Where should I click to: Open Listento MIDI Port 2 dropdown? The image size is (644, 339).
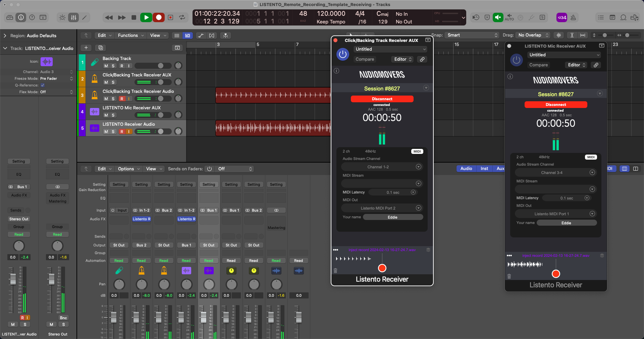[381, 208]
